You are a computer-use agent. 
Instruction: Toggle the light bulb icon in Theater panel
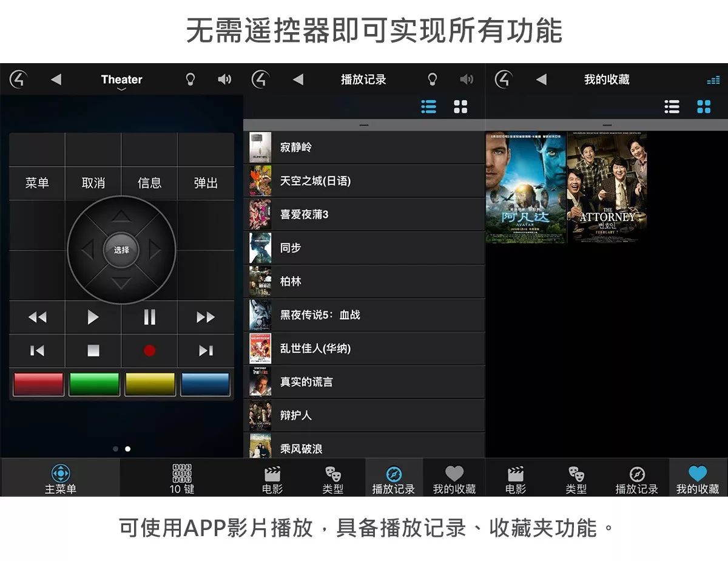coord(190,79)
